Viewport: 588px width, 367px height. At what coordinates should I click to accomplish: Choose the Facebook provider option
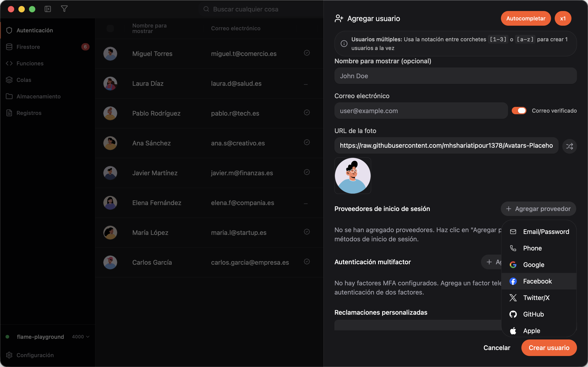[539, 281]
